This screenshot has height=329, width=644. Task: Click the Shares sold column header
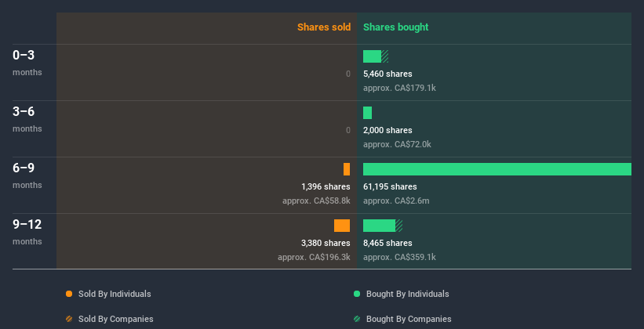[x=324, y=27]
